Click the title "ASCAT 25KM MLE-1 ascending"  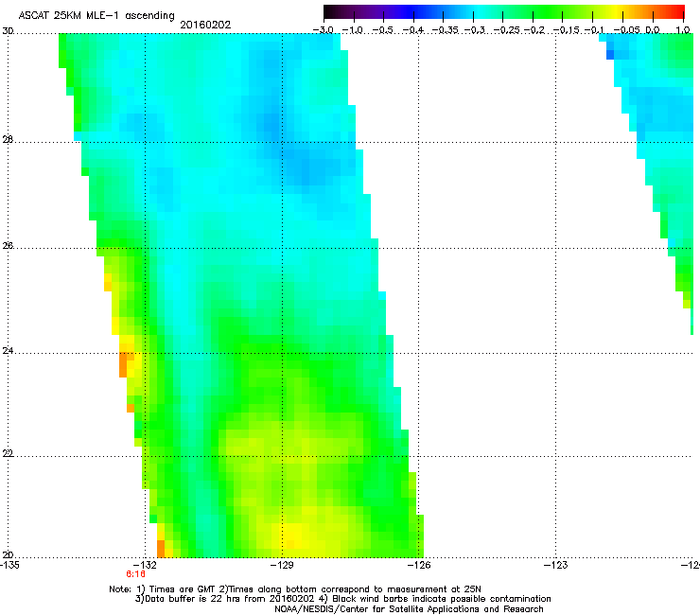(96, 16)
